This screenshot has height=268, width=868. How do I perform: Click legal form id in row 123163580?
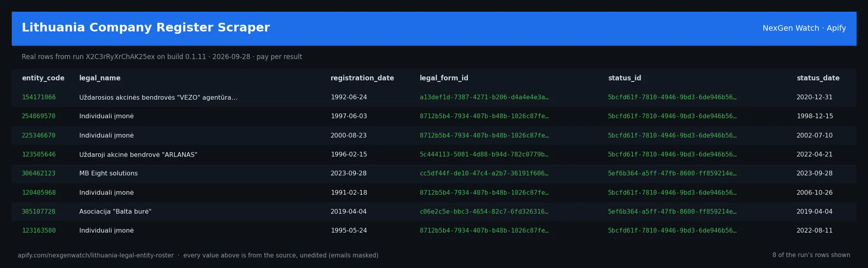coord(484,231)
